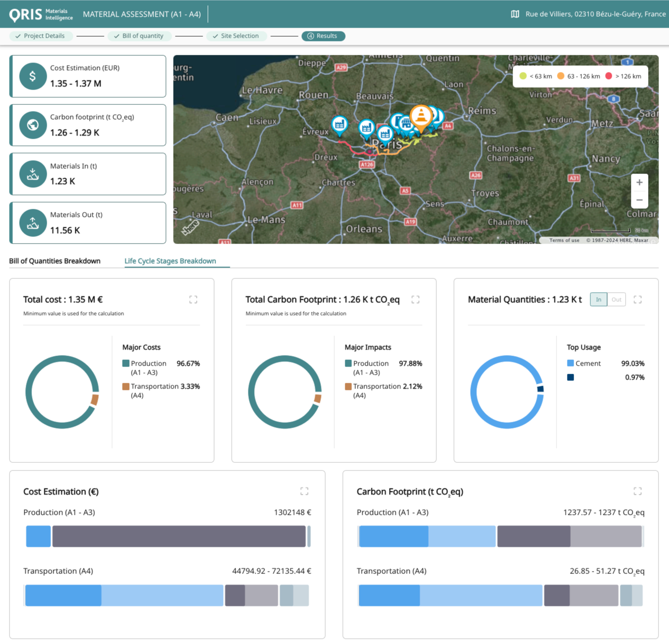Image resolution: width=669 pixels, height=644 pixels.
Task: Expand the Total Carbon Footprint chart
Action: pos(415,299)
